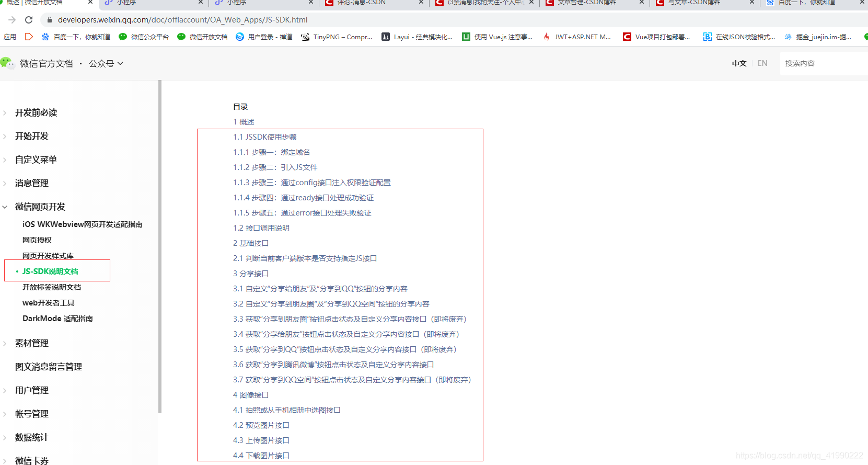Open the 微信公众平台 bookmark
868x465 pixels.
[144, 37]
